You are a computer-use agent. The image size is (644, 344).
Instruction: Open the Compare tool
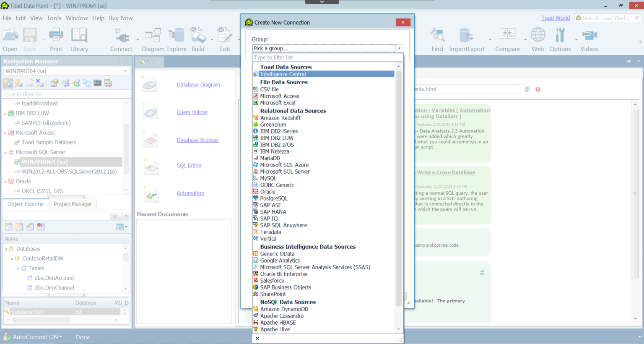point(507,39)
